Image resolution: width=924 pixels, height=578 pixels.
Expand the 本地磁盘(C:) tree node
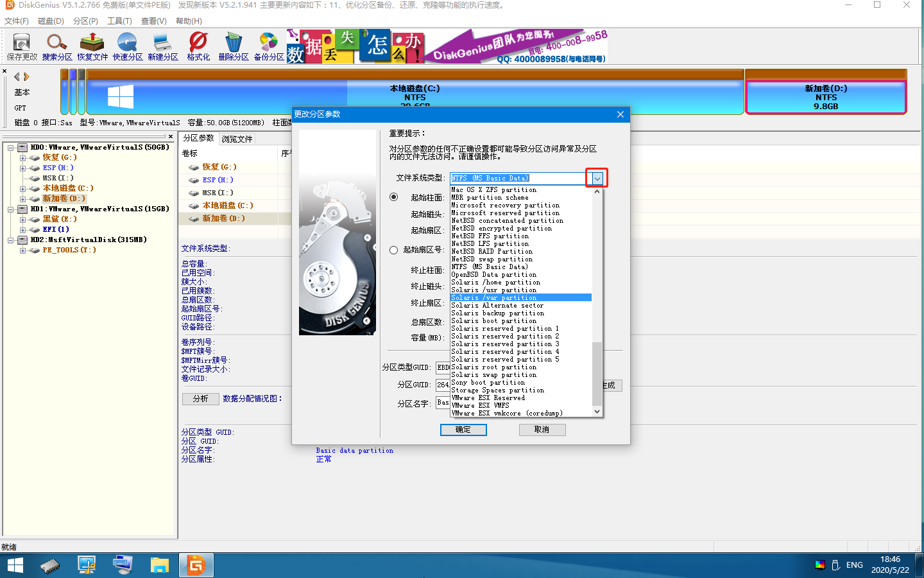click(22, 188)
